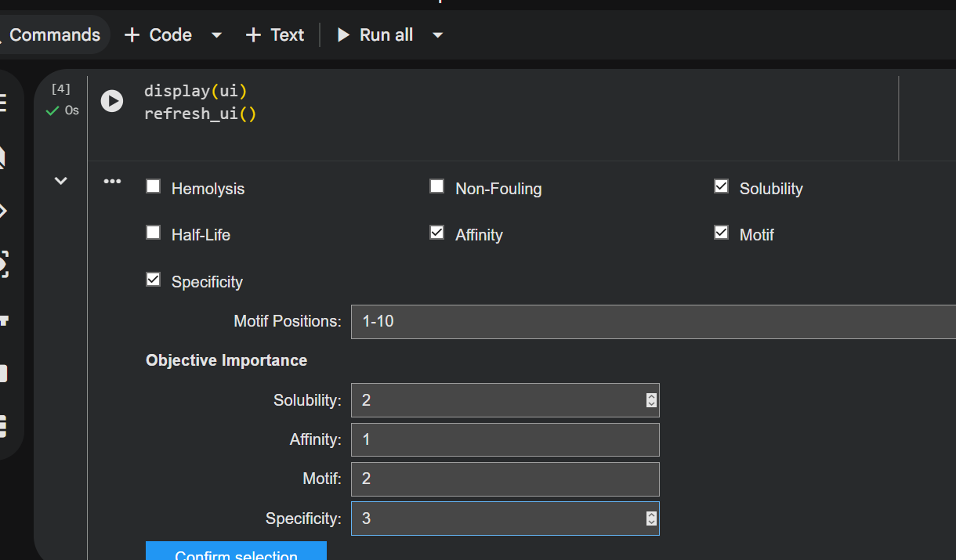Open the Run all dropdown arrow
956x560 pixels.
[438, 35]
